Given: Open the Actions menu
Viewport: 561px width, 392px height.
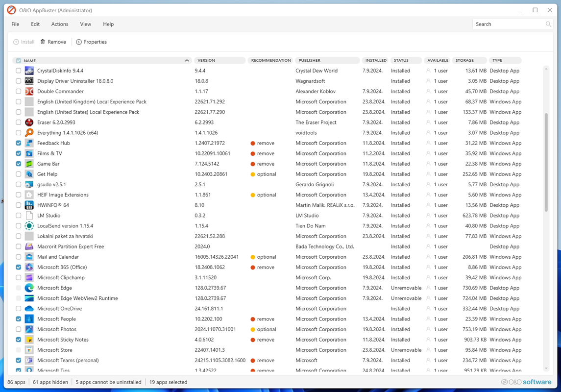Looking at the screenshot, I should (x=60, y=24).
